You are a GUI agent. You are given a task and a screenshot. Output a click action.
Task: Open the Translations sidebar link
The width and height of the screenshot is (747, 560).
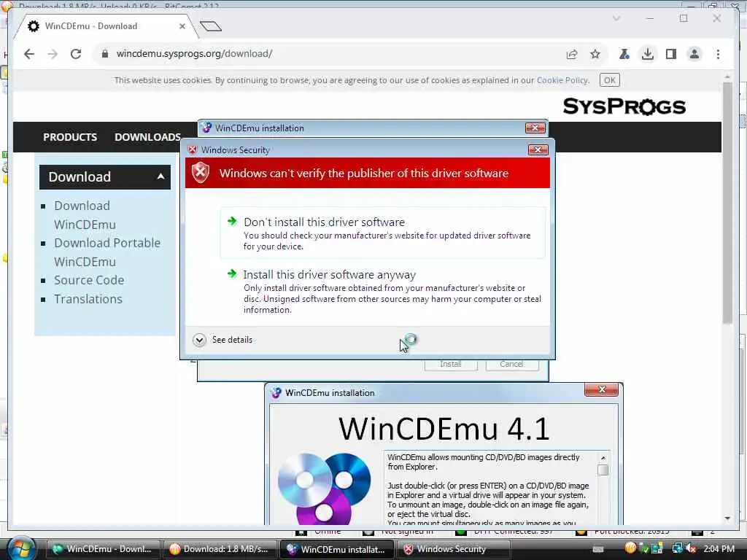[88, 299]
